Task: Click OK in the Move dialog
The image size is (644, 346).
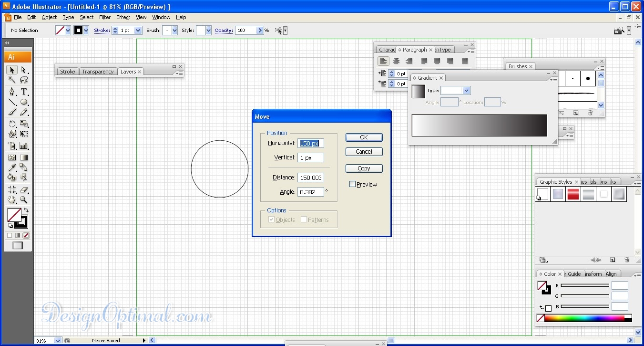Action: tap(364, 137)
